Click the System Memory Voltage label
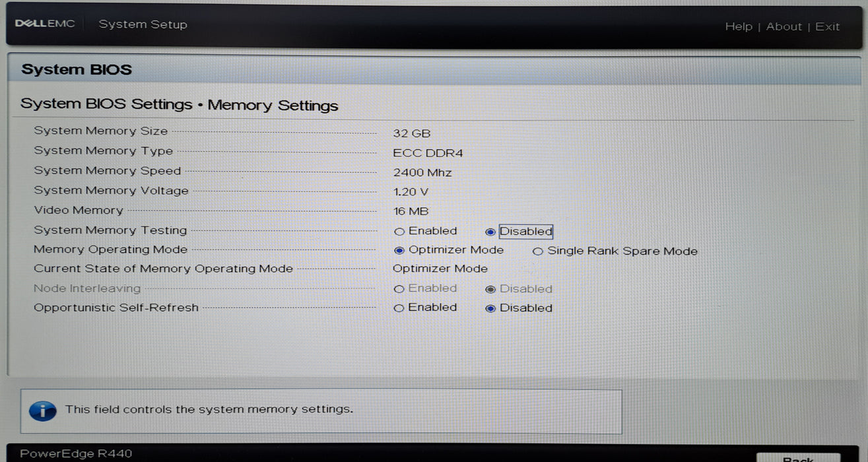Viewport: 868px width, 462px height. pos(112,191)
